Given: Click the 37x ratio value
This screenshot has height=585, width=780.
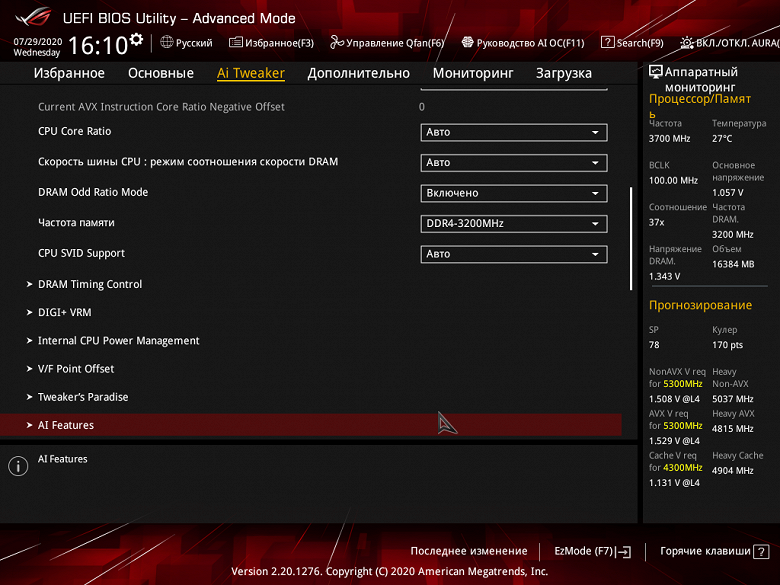Looking at the screenshot, I should [x=656, y=222].
